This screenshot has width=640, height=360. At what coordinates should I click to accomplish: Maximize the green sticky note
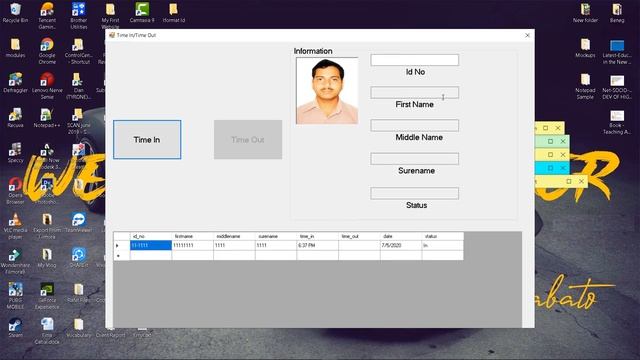550,141
